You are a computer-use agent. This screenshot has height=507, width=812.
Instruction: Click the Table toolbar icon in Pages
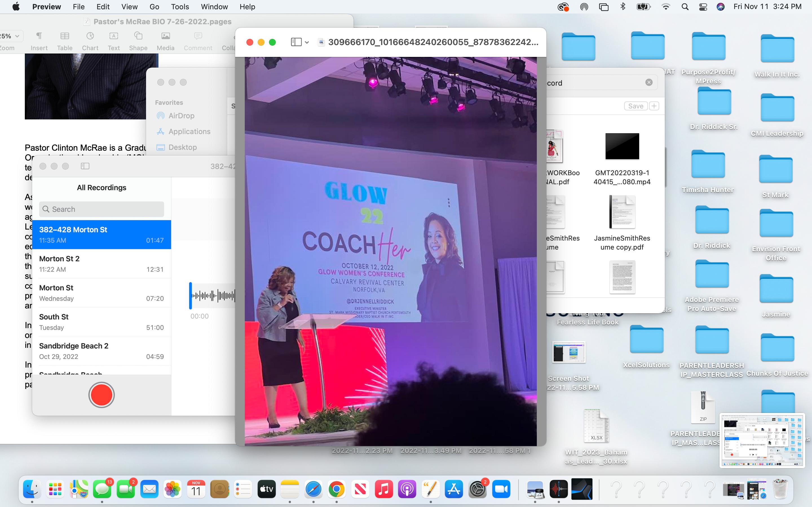coord(64,41)
